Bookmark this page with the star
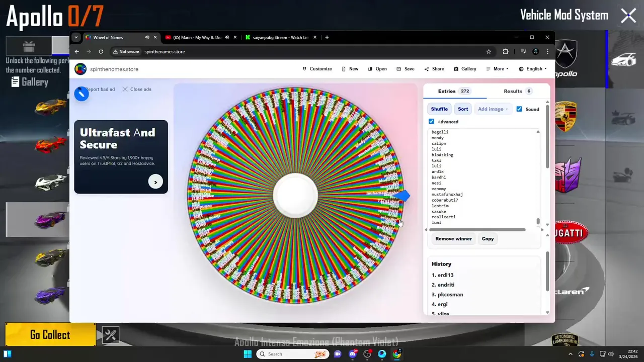Screen dimensions: 644x362 (489, 51)
